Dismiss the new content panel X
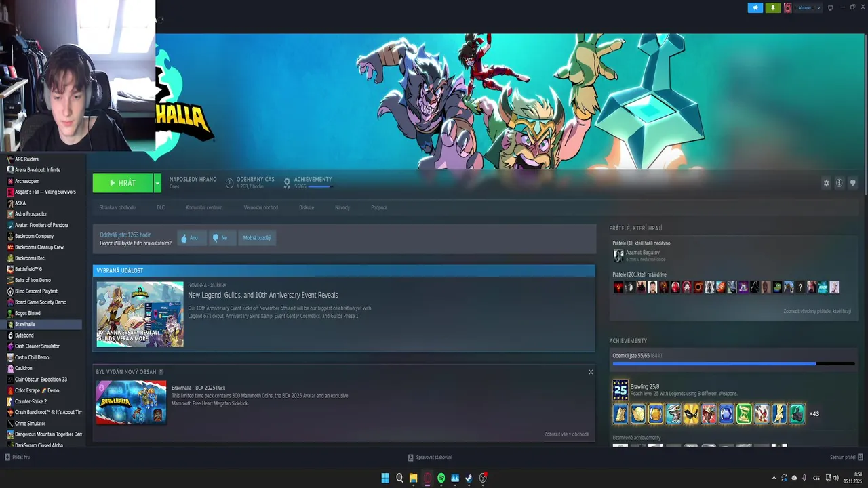Screen dimensions: 868x488 pyautogui.click(x=591, y=372)
